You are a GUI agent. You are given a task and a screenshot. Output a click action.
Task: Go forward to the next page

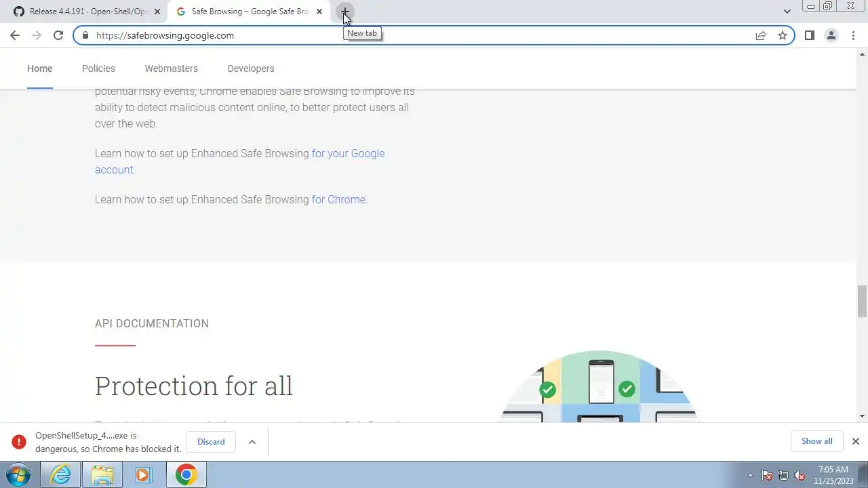coord(37,35)
